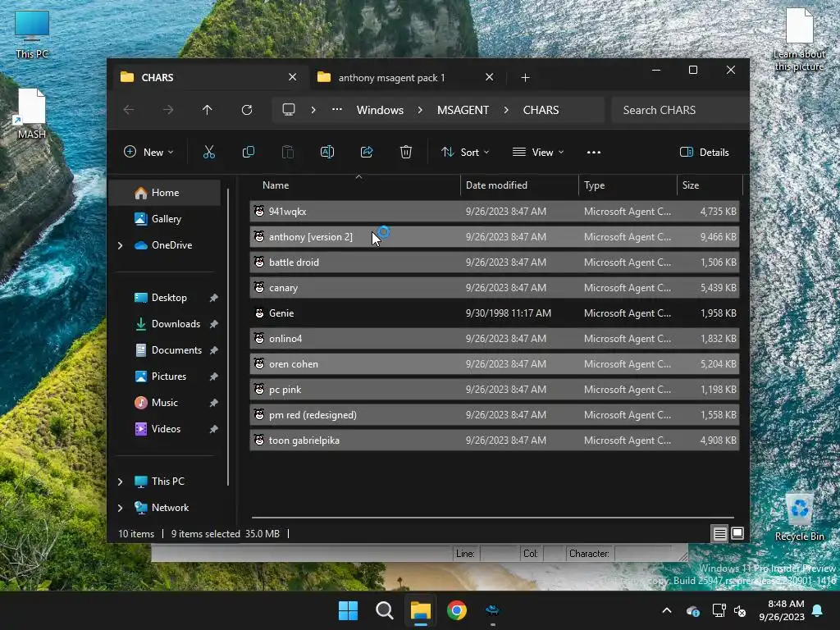Toggle the Details pane button
The width and height of the screenshot is (840, 630).
[704, 152]
